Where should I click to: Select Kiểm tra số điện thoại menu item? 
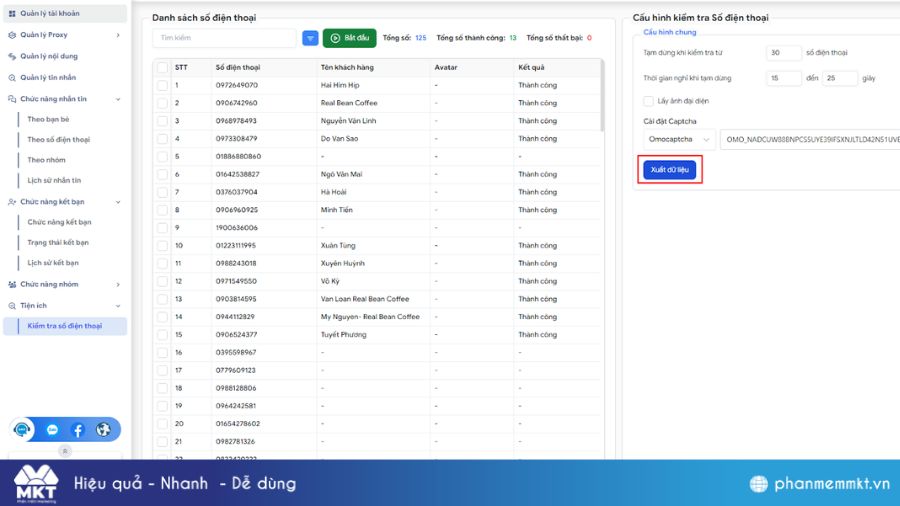(65, 326)
